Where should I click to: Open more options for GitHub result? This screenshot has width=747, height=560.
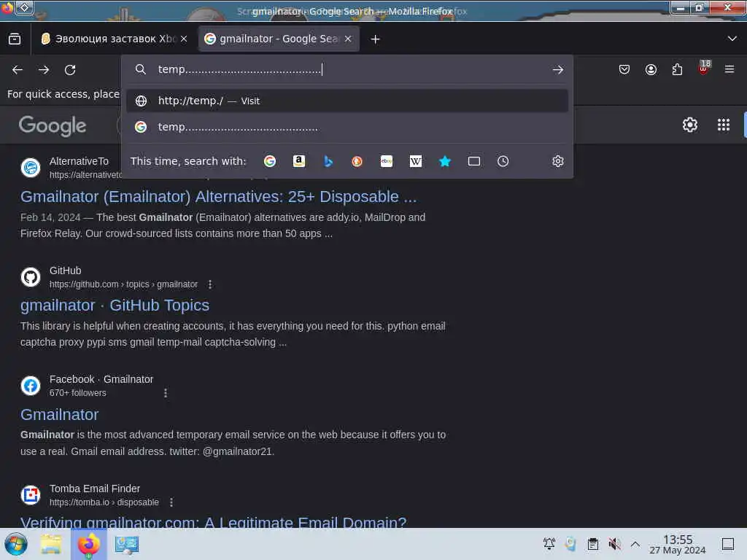pyautogui.click(x=210, y=284)
